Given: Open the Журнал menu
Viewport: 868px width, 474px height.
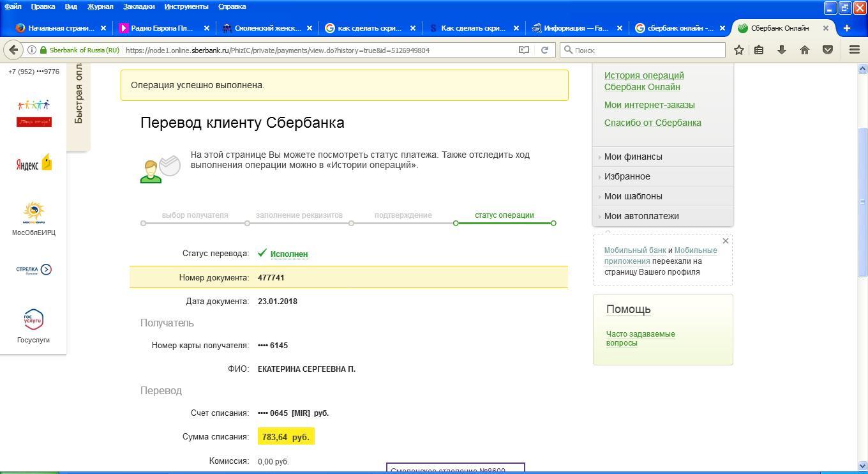Looking at the screenshot, I should click(100, 6).
